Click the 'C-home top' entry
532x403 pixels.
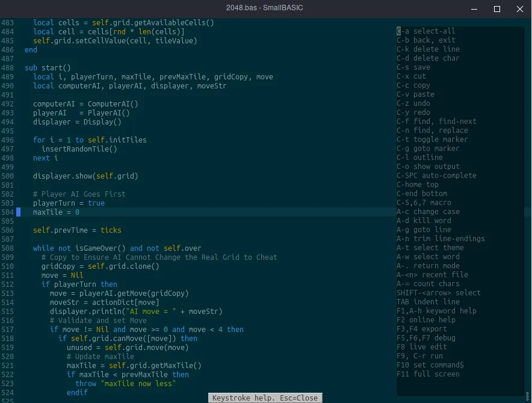(x=418, y=185)
